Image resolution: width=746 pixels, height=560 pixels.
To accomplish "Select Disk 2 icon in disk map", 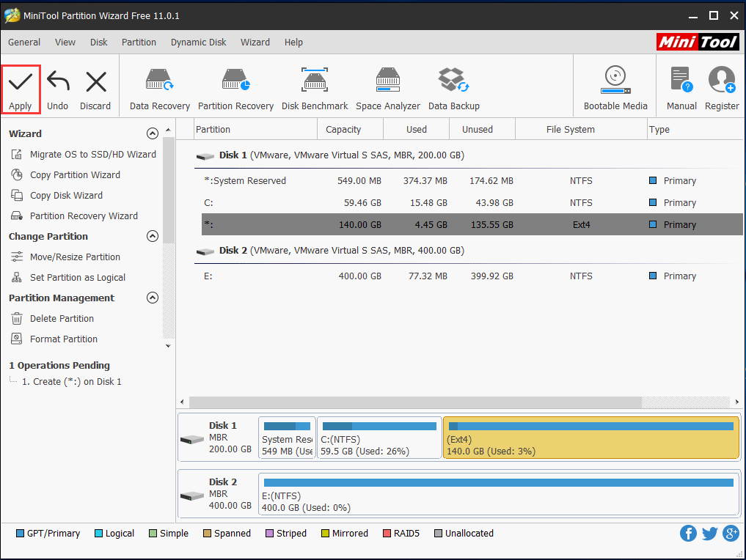I will (x=191, y=495).
